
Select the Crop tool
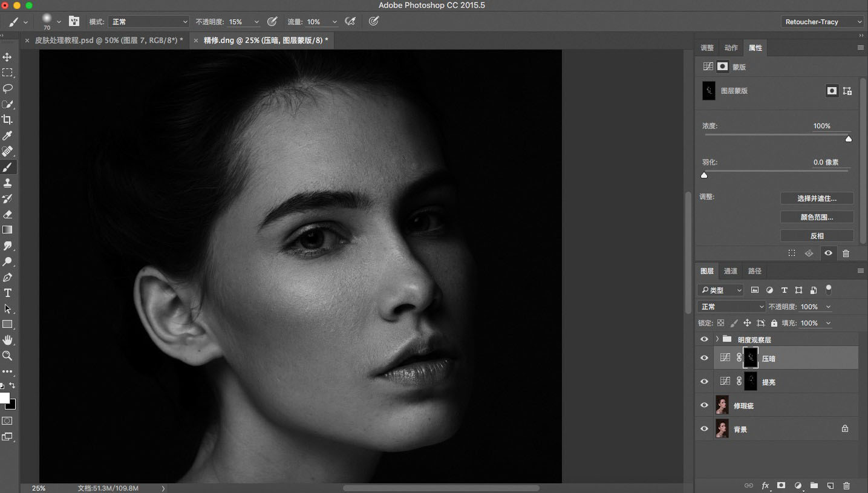pos(7,120)
